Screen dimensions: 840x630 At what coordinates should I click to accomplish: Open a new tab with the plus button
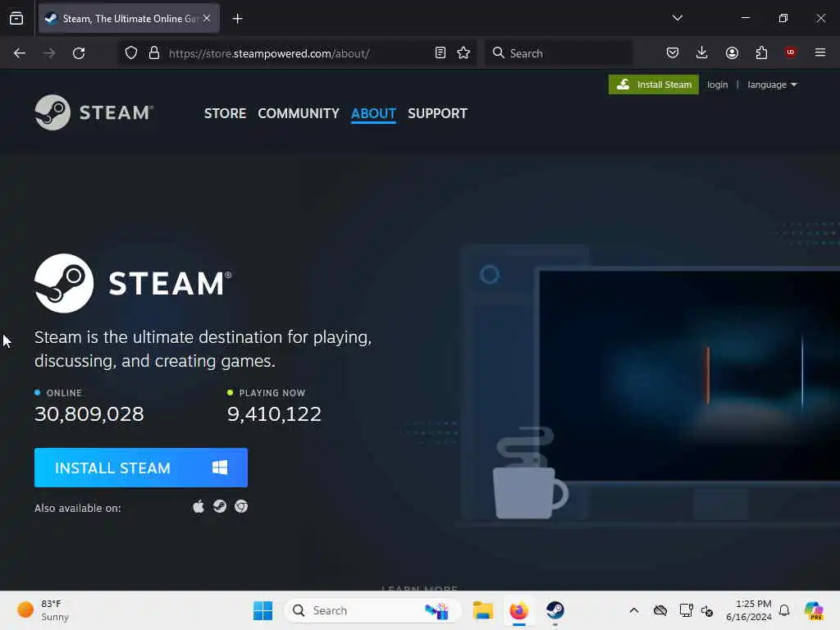pos(237,19)
